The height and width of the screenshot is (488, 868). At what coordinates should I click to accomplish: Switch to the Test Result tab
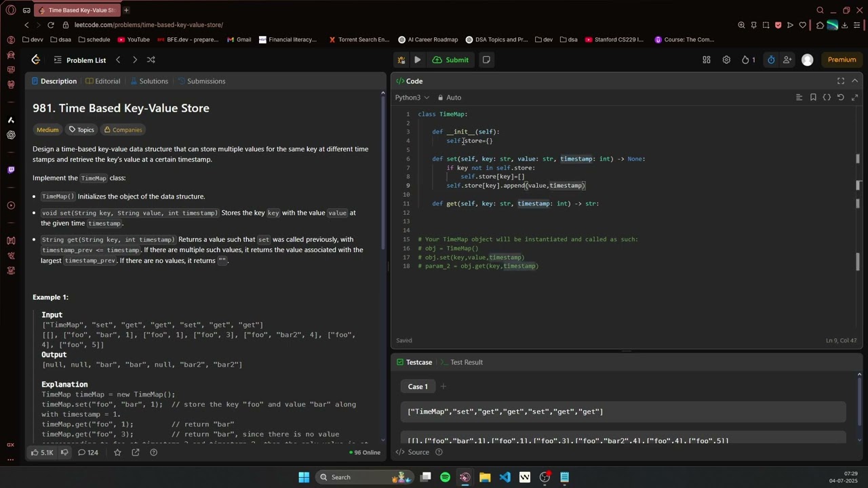462,362
